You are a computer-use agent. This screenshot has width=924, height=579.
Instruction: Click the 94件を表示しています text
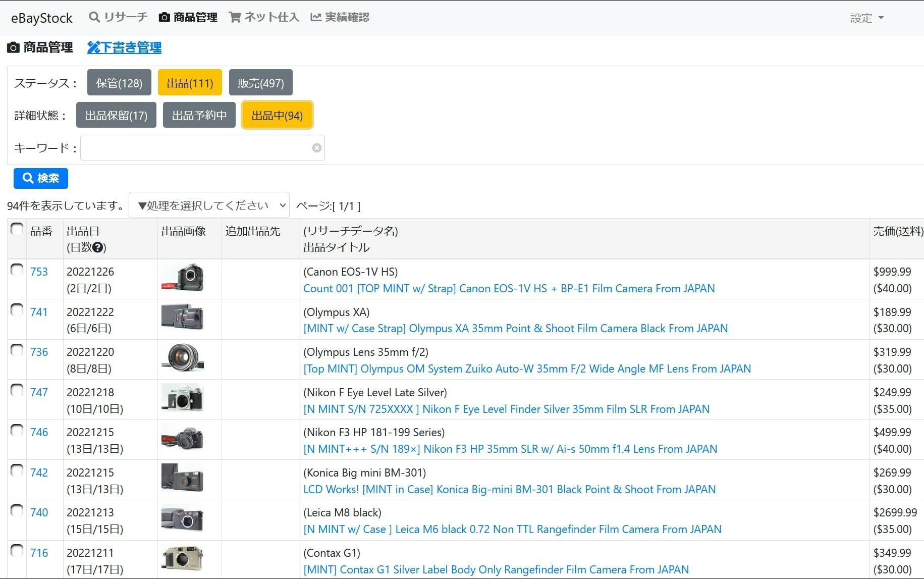tap(66, 205)
